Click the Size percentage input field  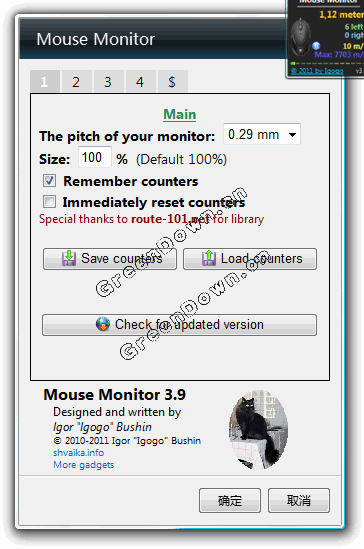[94, 157]
